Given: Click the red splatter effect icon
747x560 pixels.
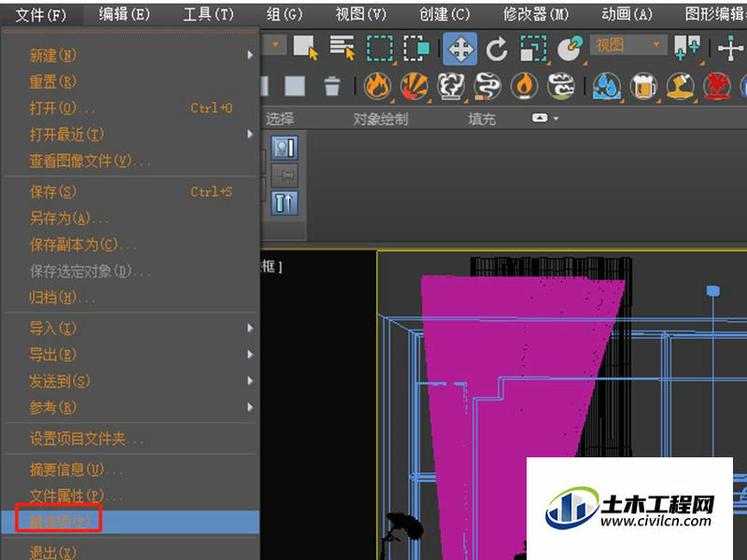Looking at the screenshot, I should pyautogui.click(x=717, y=86).
